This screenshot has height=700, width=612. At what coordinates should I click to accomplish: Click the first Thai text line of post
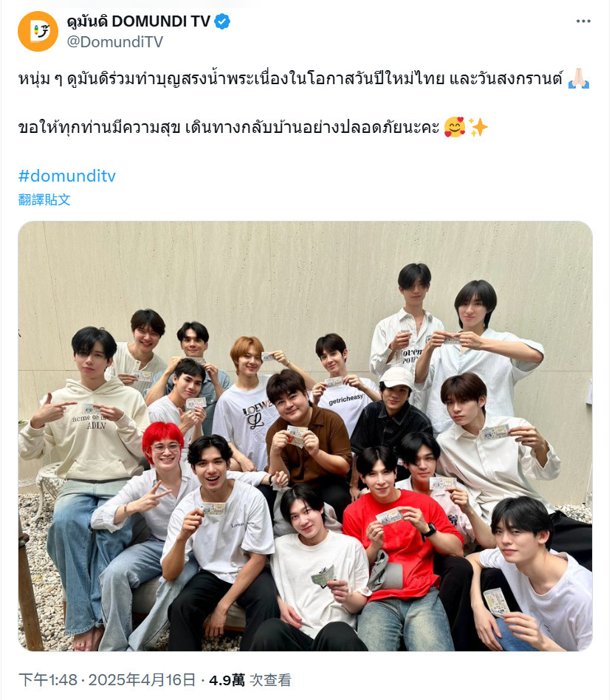(290, 78)
